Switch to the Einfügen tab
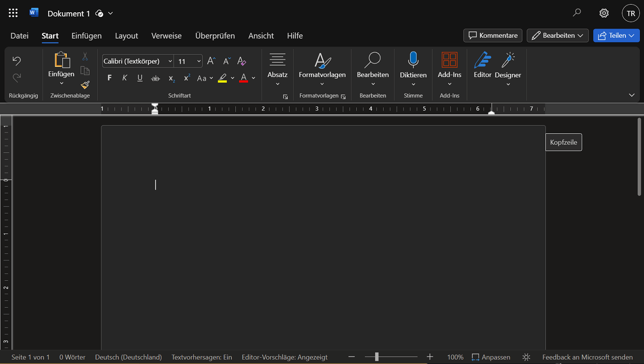The height and width of the screenshot is (364, 644). pos(86,35)
